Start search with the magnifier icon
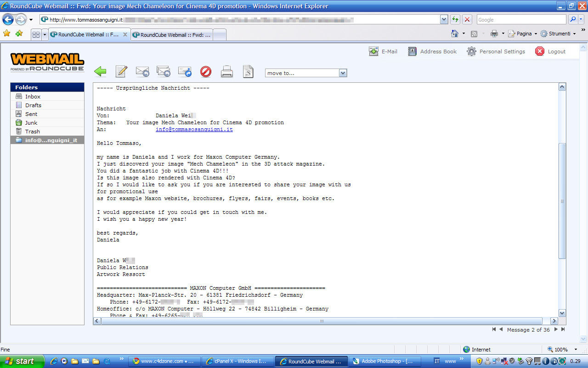This screenshot has height=368, width=588. (572, 20)
